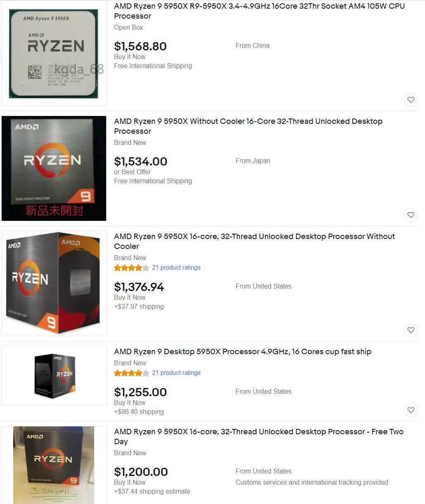
Task: Open the 'Free Two Day' processor listing title
Action: point(259,436)
